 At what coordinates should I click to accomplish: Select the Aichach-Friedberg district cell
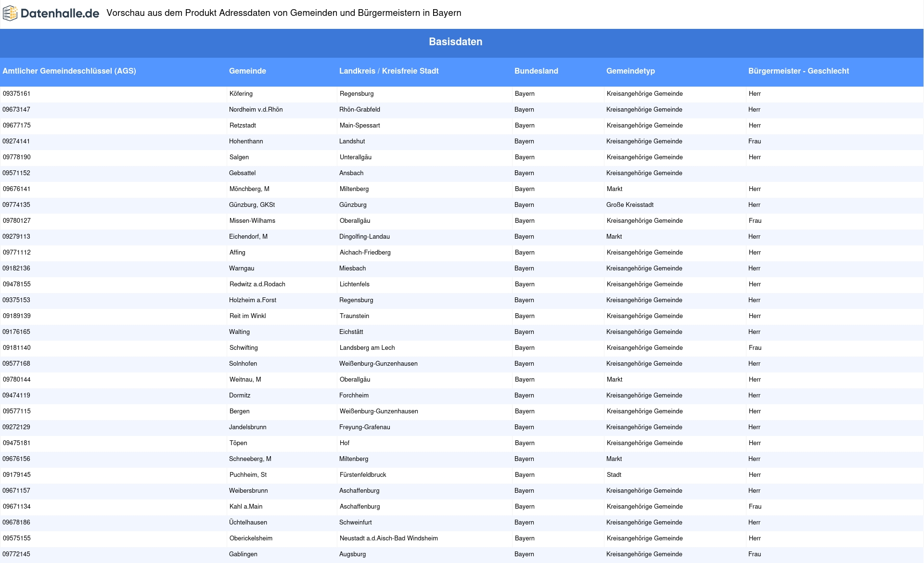(x=365, y=253)
